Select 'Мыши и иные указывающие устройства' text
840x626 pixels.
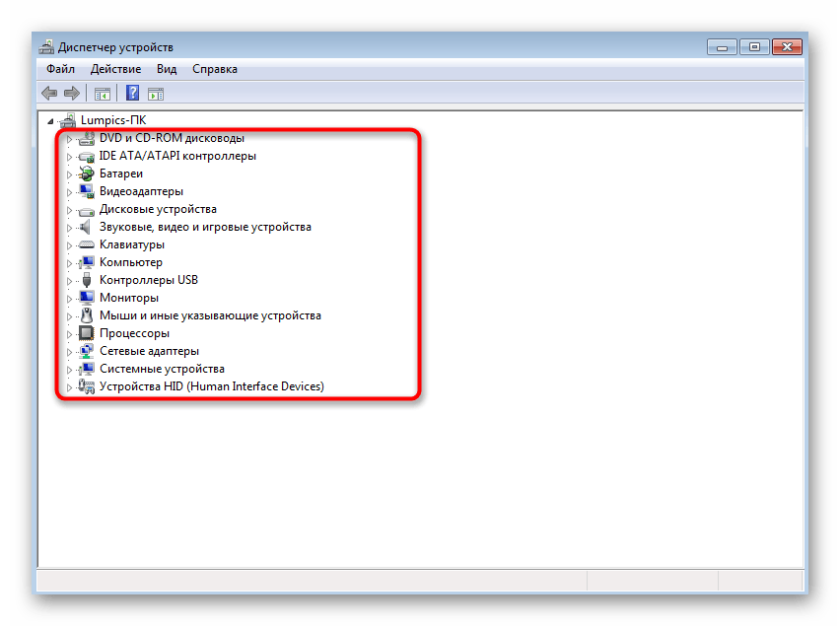[211, 315]
